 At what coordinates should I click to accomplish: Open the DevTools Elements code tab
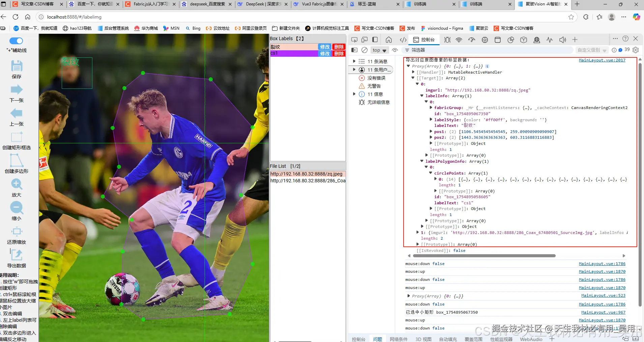403,40
